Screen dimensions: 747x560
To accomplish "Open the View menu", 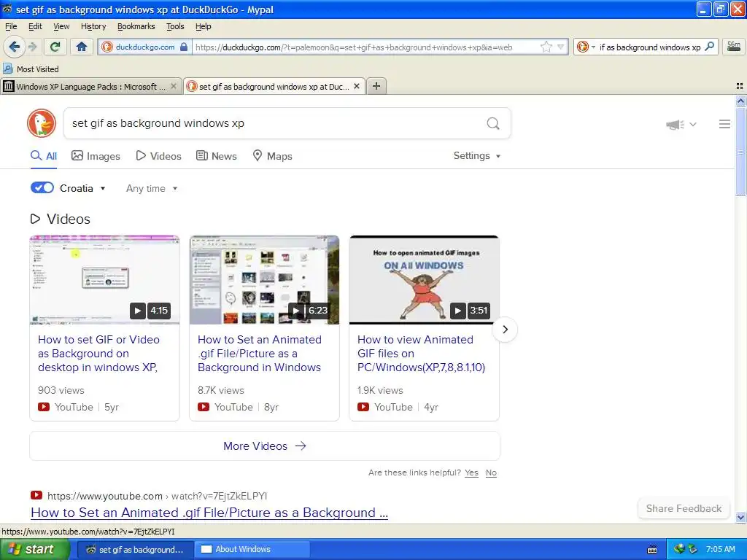I will click(61, 26).
